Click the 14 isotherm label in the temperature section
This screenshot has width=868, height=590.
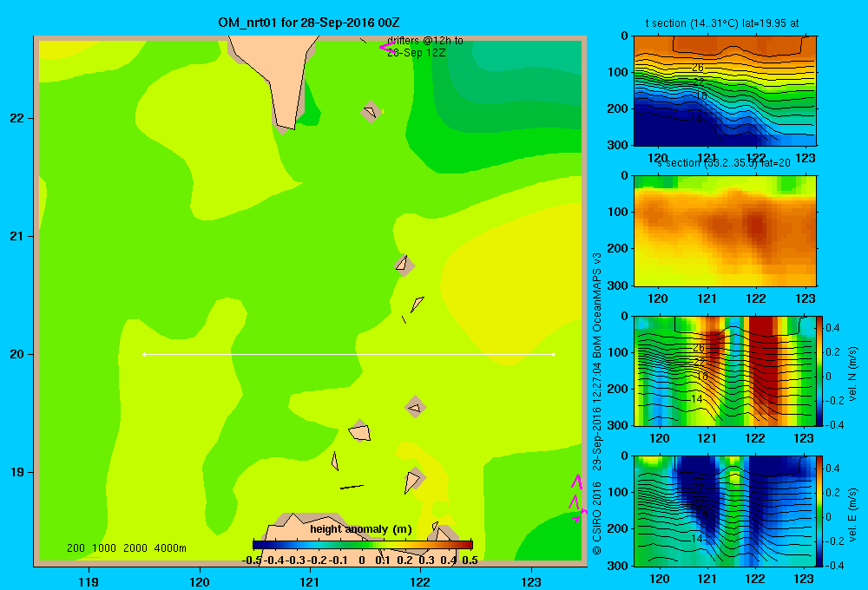pyautogui.click(x=696, y=119)
